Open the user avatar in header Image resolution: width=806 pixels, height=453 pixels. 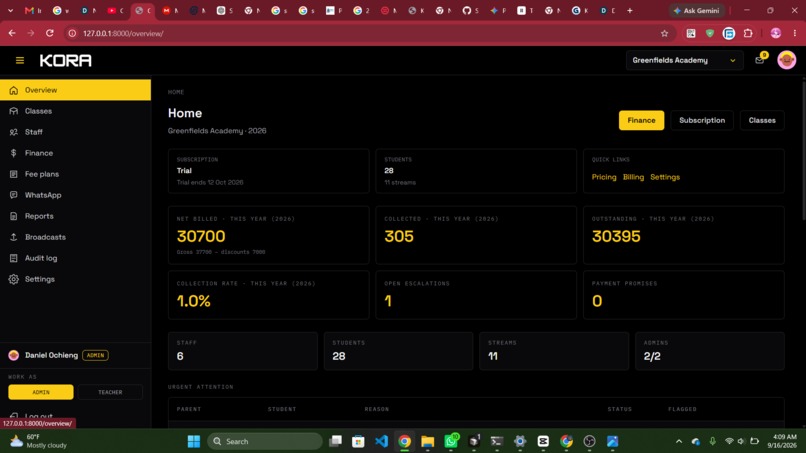[786, 60]
